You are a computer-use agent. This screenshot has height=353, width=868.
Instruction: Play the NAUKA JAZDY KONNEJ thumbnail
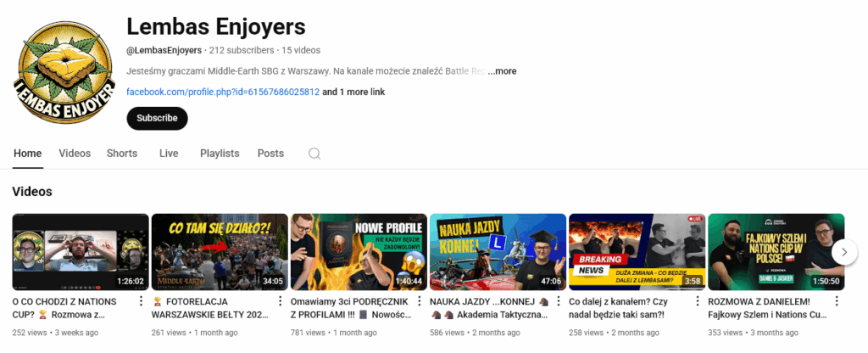click(498, 252)
